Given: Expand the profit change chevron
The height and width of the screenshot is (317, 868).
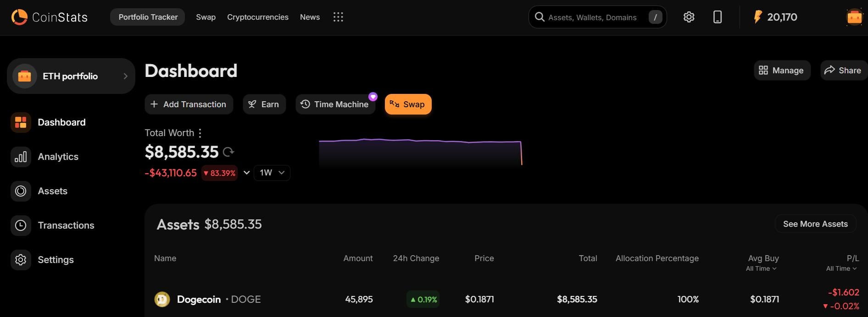Looking at the screenshot, I should (x=246, y=173).
